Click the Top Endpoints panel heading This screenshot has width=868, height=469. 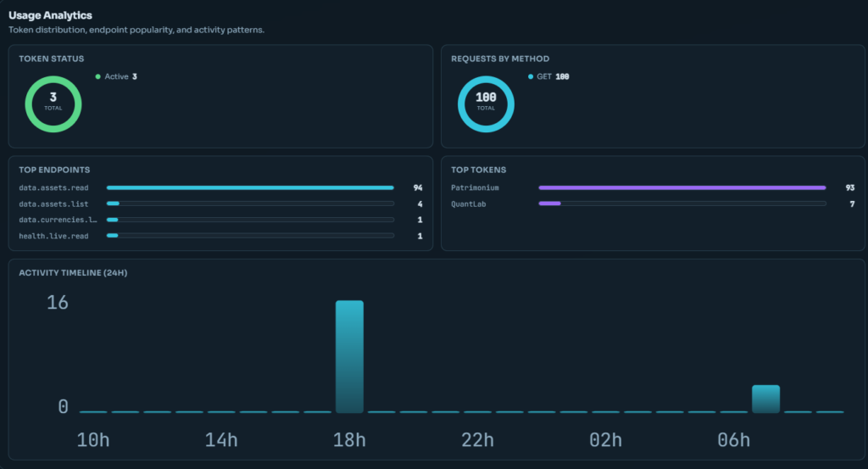(x=54, y=170)
